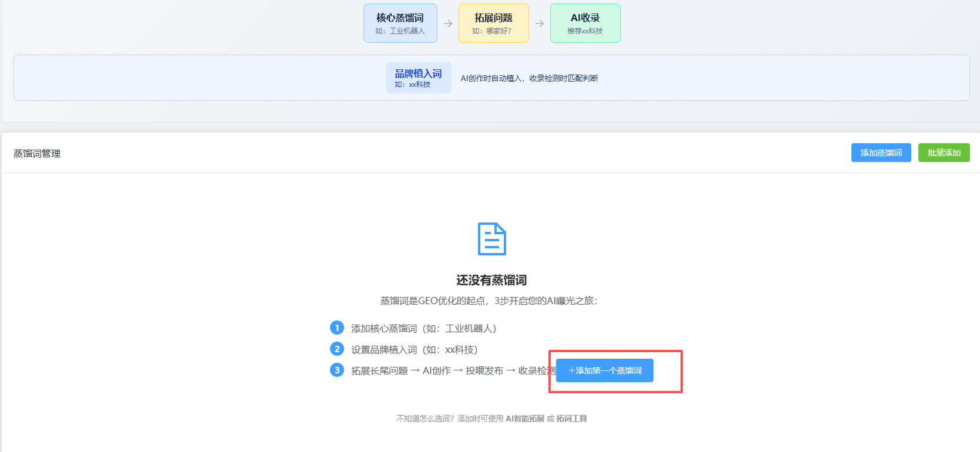Click the 还没有蒸馏词 heading

tap(491, 280)
